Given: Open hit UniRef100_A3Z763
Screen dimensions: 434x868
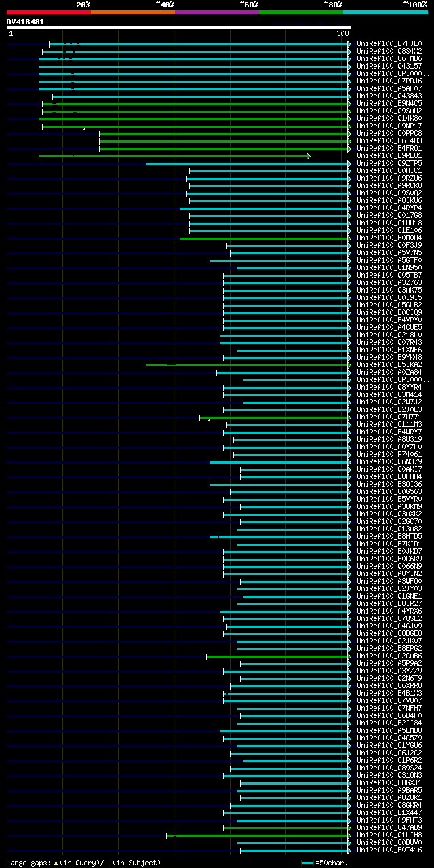Looking at the screenshot, I should (389, 283).
